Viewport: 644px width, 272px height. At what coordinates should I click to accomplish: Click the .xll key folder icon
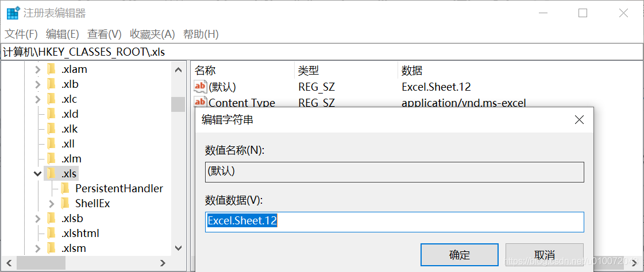[52, 143]
